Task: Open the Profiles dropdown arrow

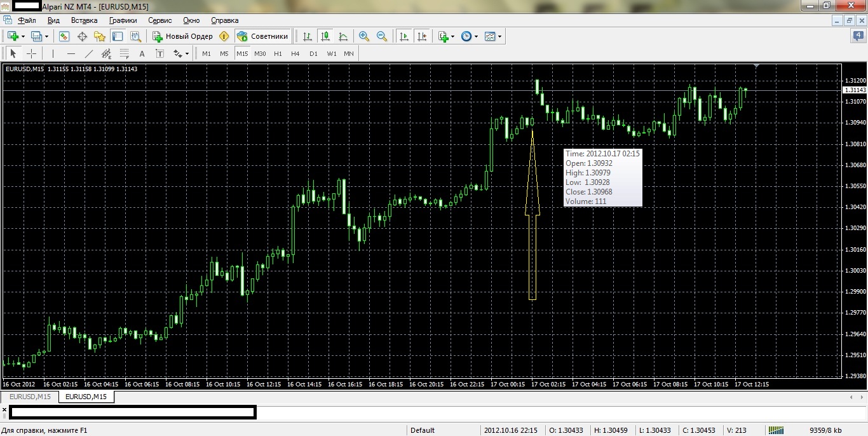Action: click(x=46, y=36)
